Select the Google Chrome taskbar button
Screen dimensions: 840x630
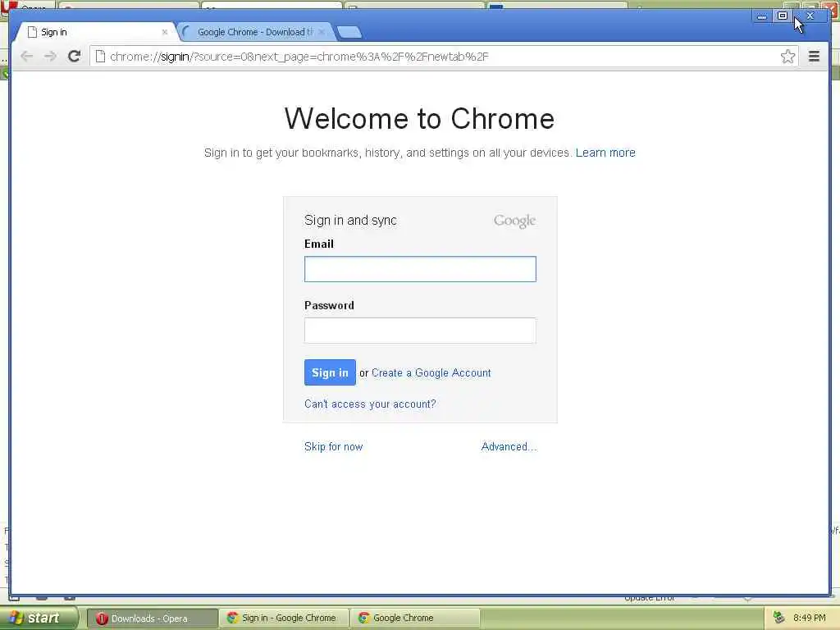point(414,619)
